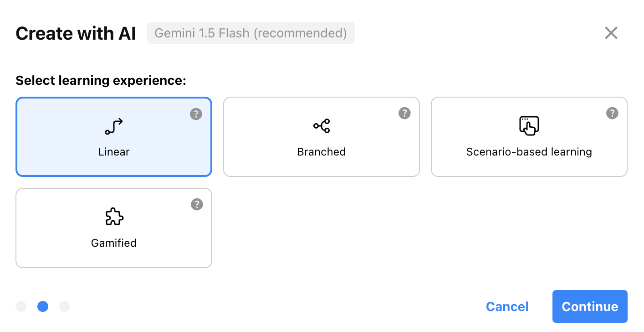The width and height of the screenshot is (644, 332).
Task: Show help question mark on Gamified card
Action: pyautogui.click(x=197, y=204)
